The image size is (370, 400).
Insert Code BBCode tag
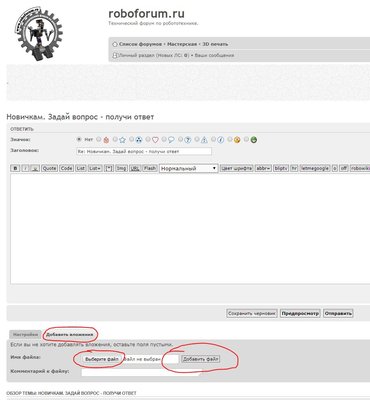click(66, 168)
